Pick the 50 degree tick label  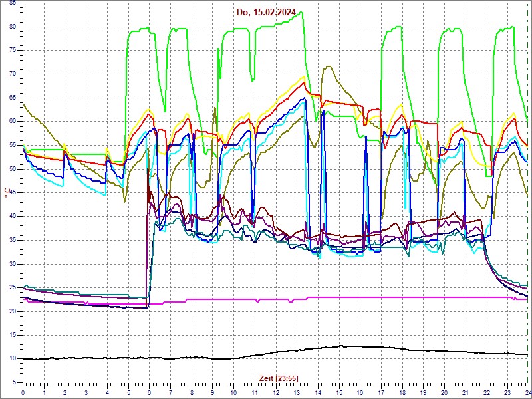tap(13, 169)
